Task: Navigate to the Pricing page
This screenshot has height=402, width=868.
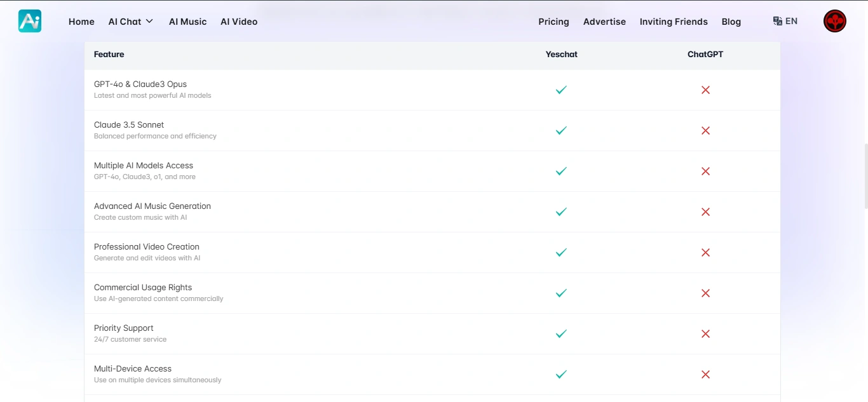Action: point(553,22)
